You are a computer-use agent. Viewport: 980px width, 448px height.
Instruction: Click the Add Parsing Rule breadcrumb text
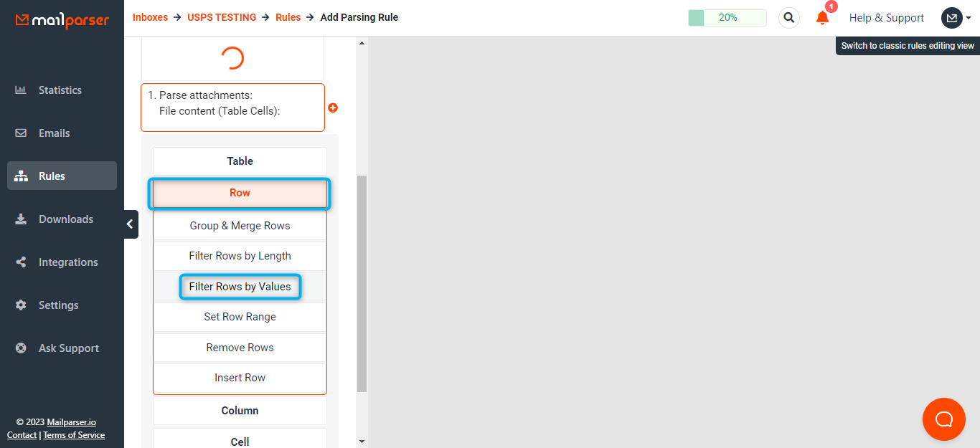coord(359,17)
